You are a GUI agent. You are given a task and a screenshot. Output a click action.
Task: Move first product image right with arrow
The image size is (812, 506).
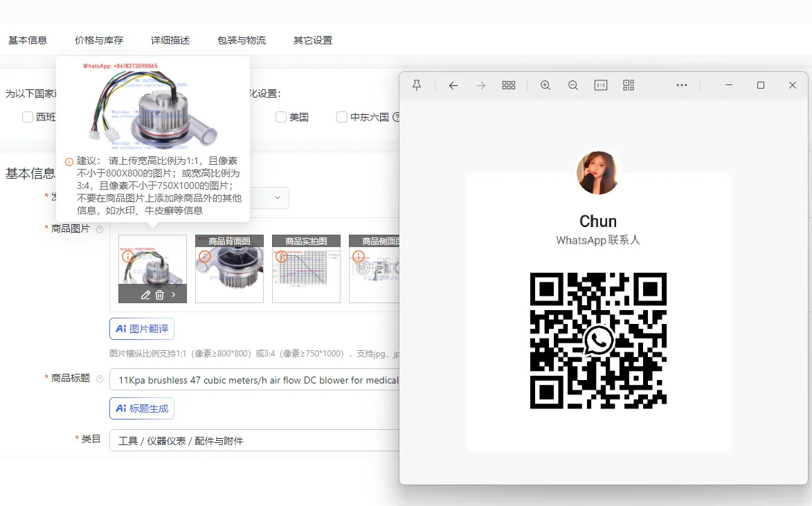point(174,295)
